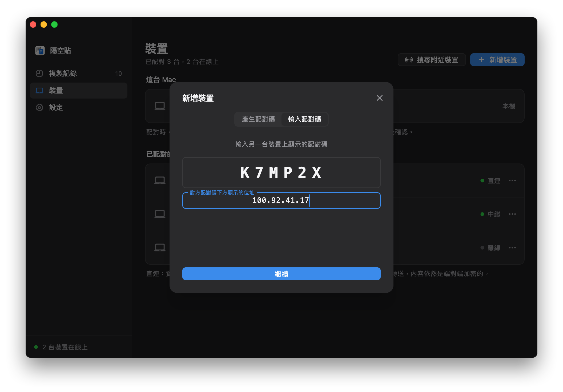Click the 已配對 3 台，2 台在線上 subtitle
The image size is (563, 392).
(x=182, y=62)
